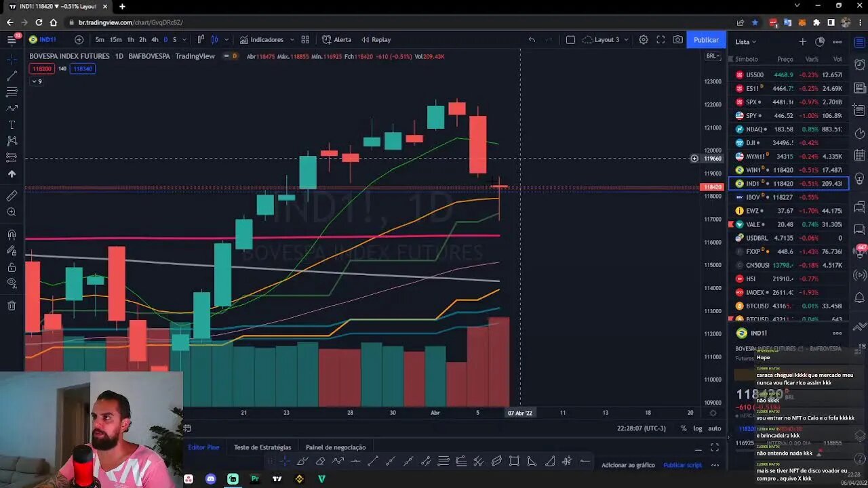
Task: Open the BRL currency dropdown
Action: [x=713, y=56]
